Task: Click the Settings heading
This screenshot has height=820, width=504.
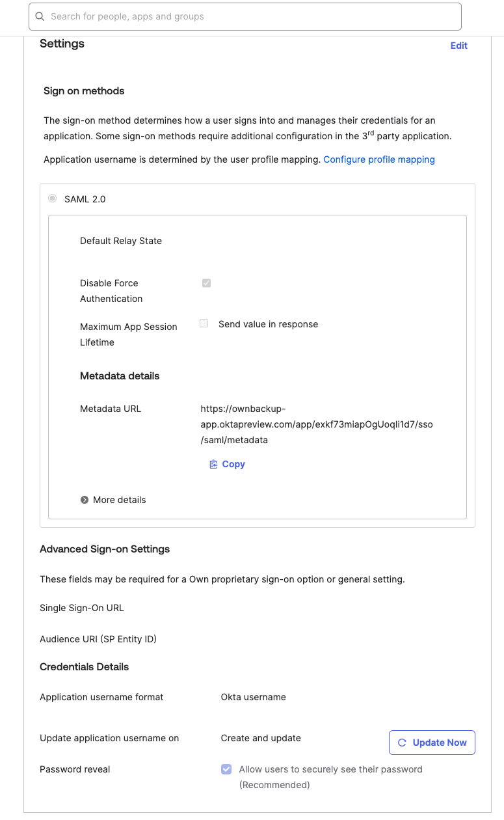Action: tap(62, 44)
